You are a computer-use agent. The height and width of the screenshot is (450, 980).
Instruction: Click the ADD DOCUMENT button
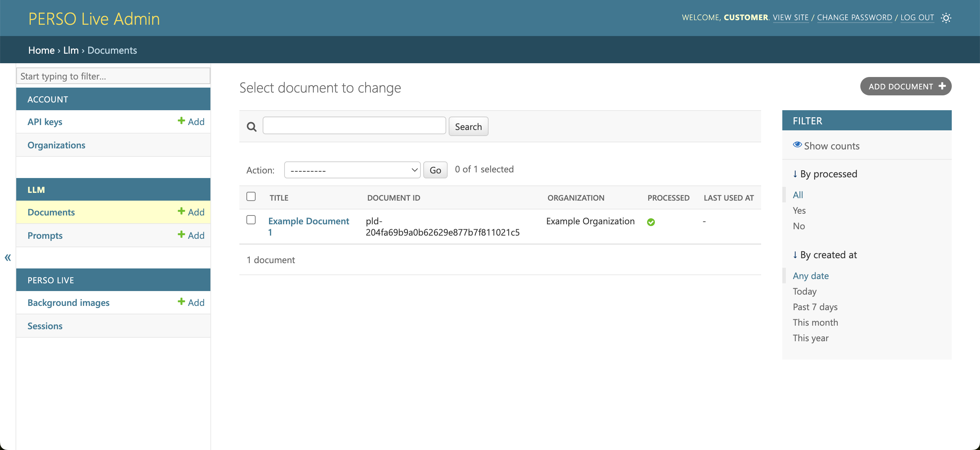click(x=906, y=87)
